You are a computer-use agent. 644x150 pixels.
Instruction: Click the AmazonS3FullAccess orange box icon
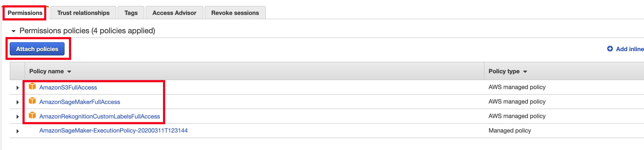pos(32,87)
